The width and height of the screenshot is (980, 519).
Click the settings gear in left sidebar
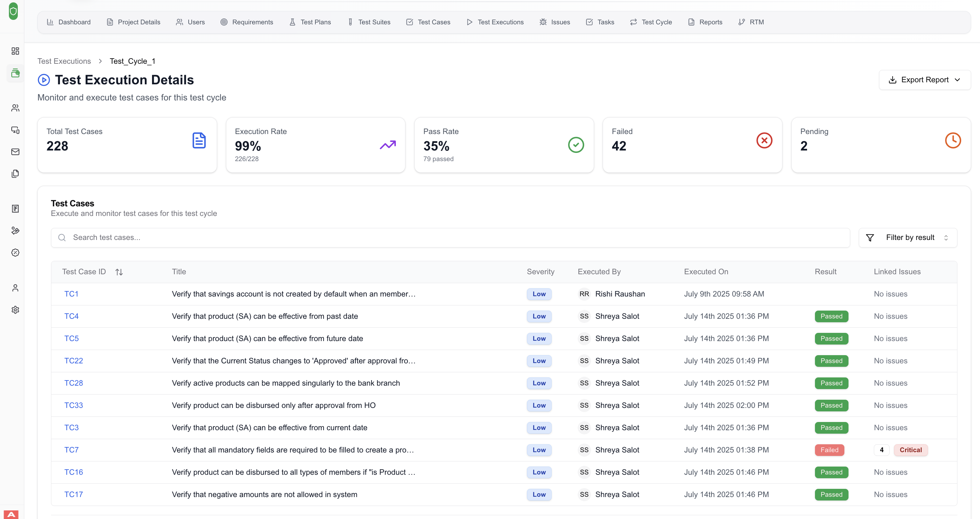coord(15,310)
